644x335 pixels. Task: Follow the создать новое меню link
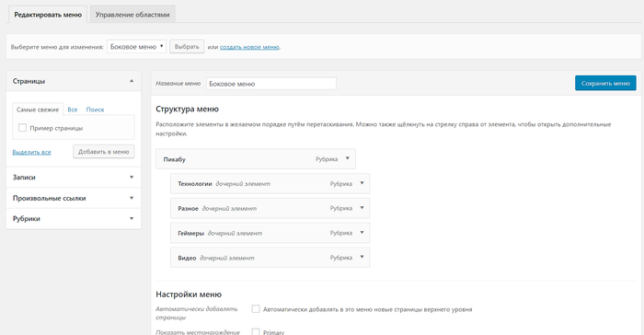249,47
